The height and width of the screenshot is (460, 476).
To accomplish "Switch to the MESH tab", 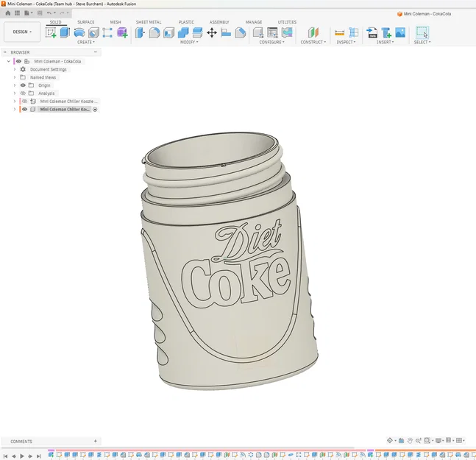I will [116, 22].
